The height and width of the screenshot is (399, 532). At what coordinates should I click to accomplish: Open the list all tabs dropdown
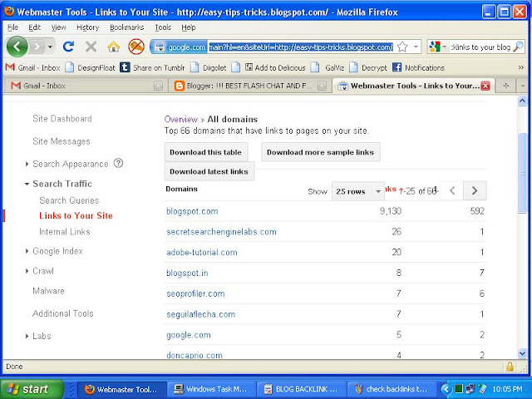[x=523, y=86]
